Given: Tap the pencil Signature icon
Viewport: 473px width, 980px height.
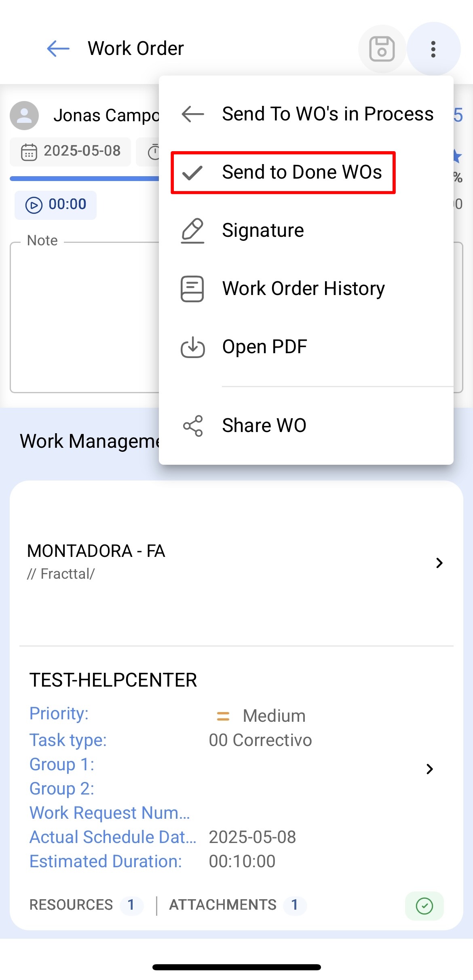Looking at the screenshot, I should point(192,231).
